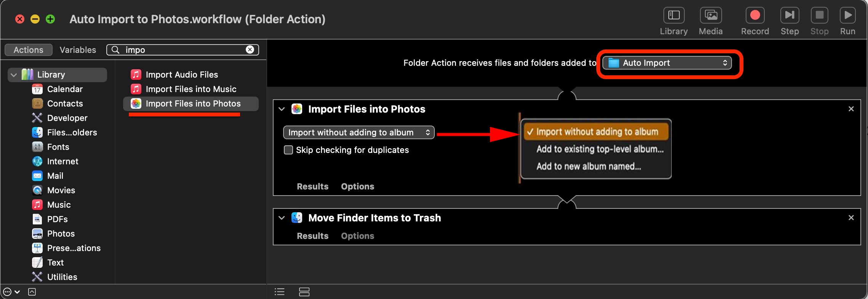Show Results for Move Finder Items to Trash
Viewport: 868px width, 299px height.
312,236
